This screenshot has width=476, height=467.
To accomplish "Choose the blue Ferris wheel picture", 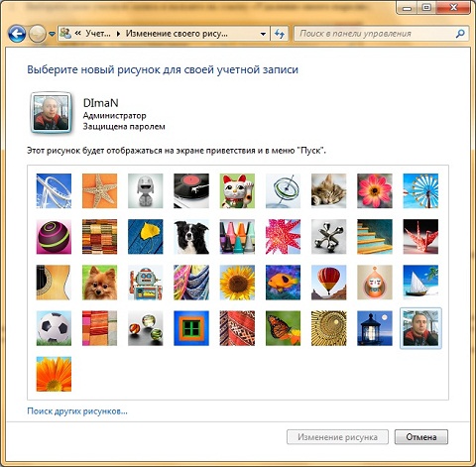I will [x=420, y=190].
